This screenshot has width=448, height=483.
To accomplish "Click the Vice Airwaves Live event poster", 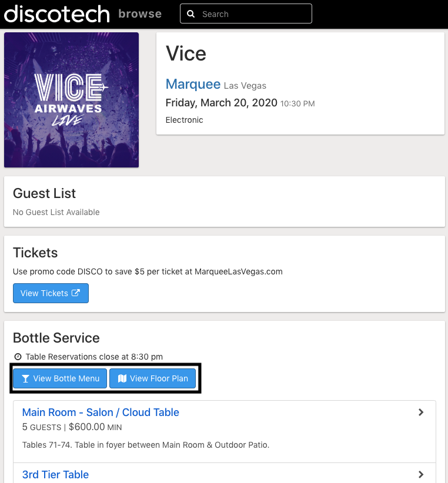I will [71, 99].
